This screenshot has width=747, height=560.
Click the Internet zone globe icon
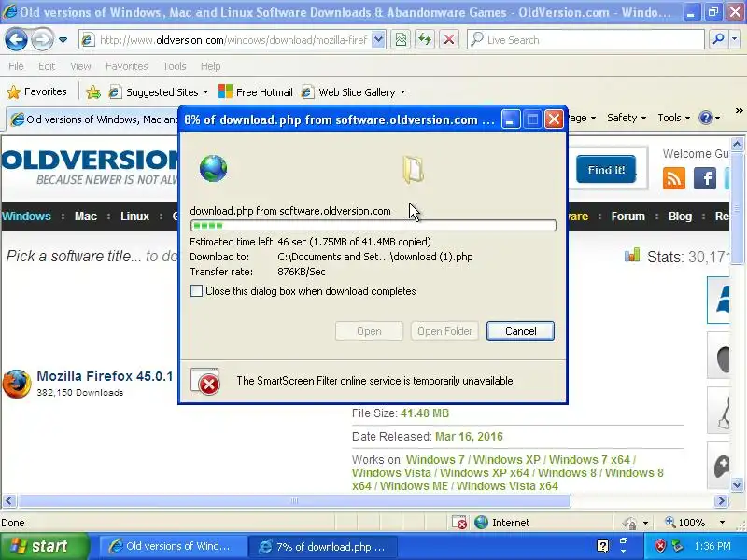[x=482, y=523]
